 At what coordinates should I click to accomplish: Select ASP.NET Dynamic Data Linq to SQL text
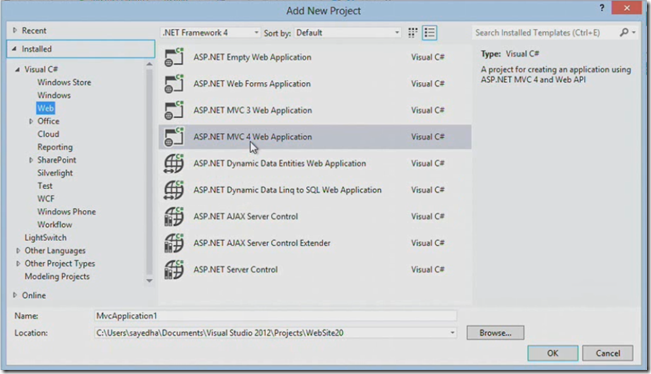click(x=287, y=190)
